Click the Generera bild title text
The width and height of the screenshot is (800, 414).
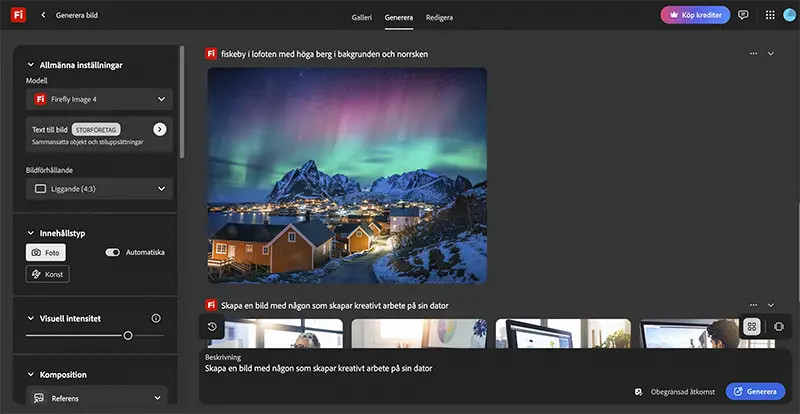click(x=77, y=15)
